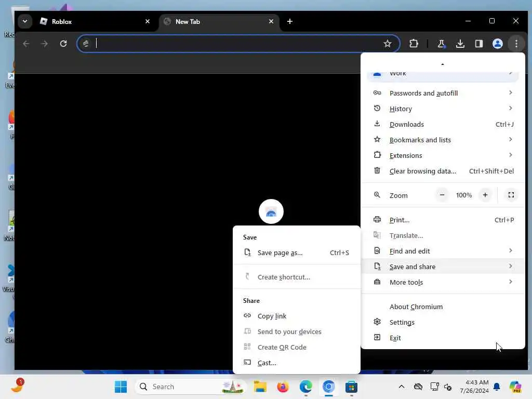Bookmark this page with the star icon

(x=388, y=44)
